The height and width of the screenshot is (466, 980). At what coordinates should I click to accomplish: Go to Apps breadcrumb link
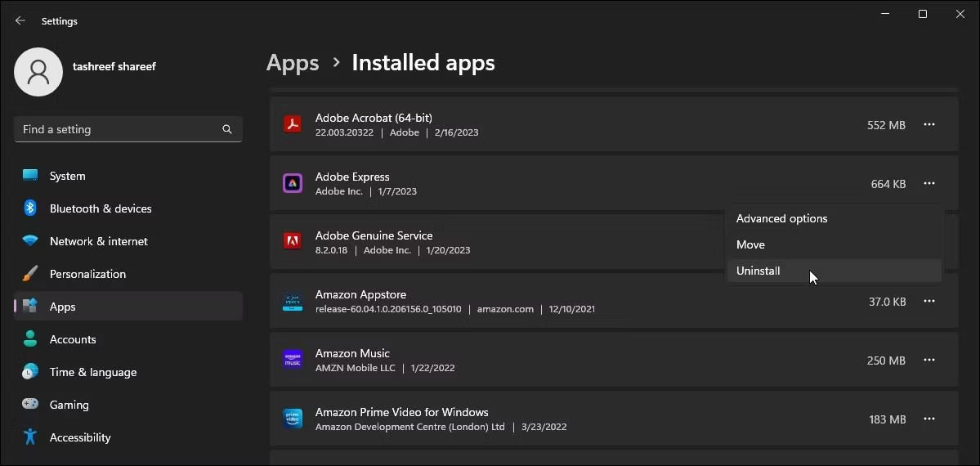[x=293, y=63]
